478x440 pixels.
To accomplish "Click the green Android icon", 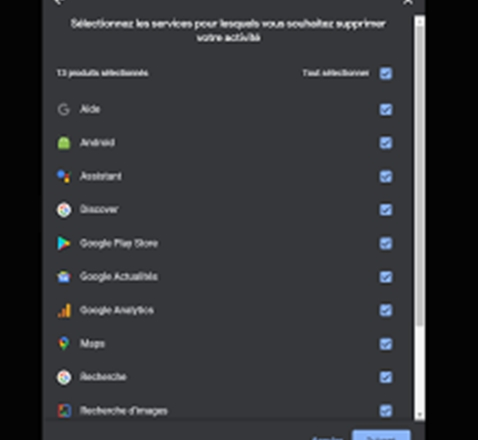I will click(x=64, y=143).
